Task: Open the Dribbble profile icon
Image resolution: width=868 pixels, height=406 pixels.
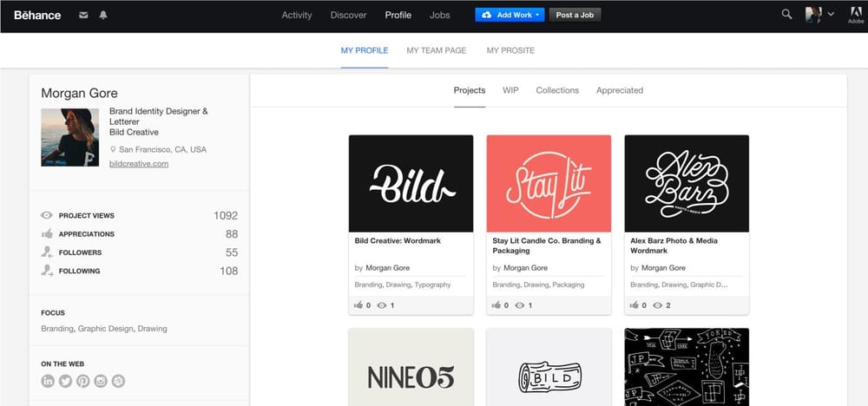Action: click(x=118, y=381)
